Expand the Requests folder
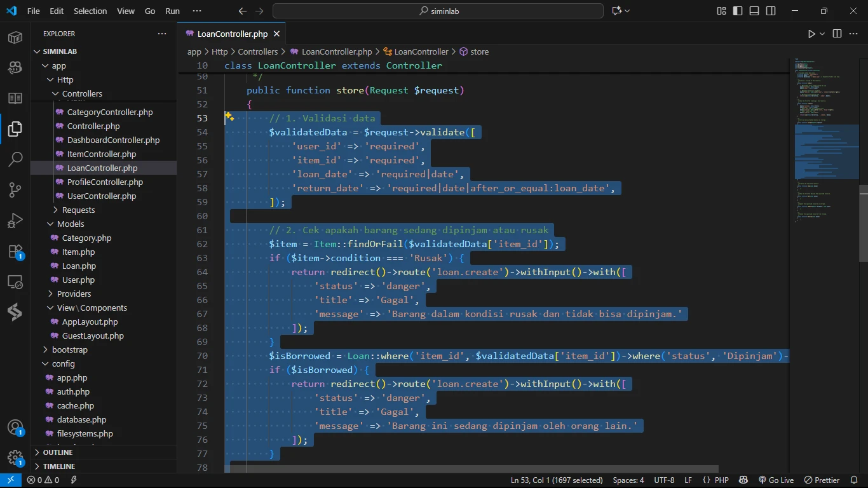The width and height of the screenshot is (868, 488). 78,210
